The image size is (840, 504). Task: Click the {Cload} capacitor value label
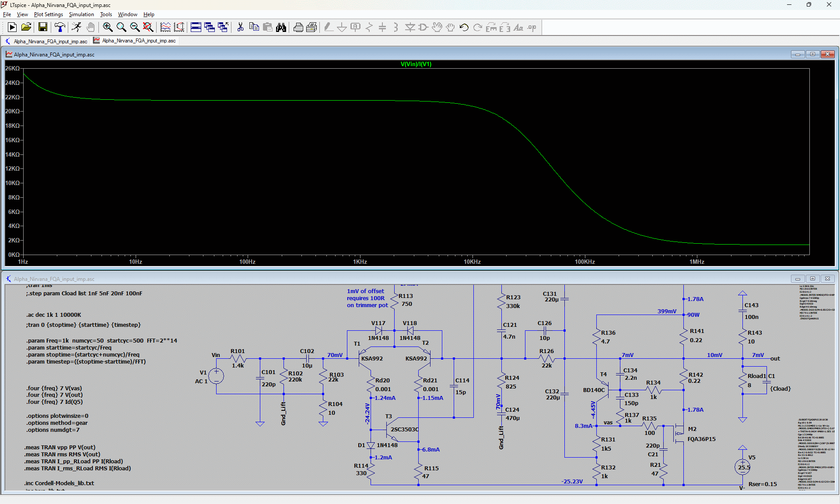click(780, 388)
